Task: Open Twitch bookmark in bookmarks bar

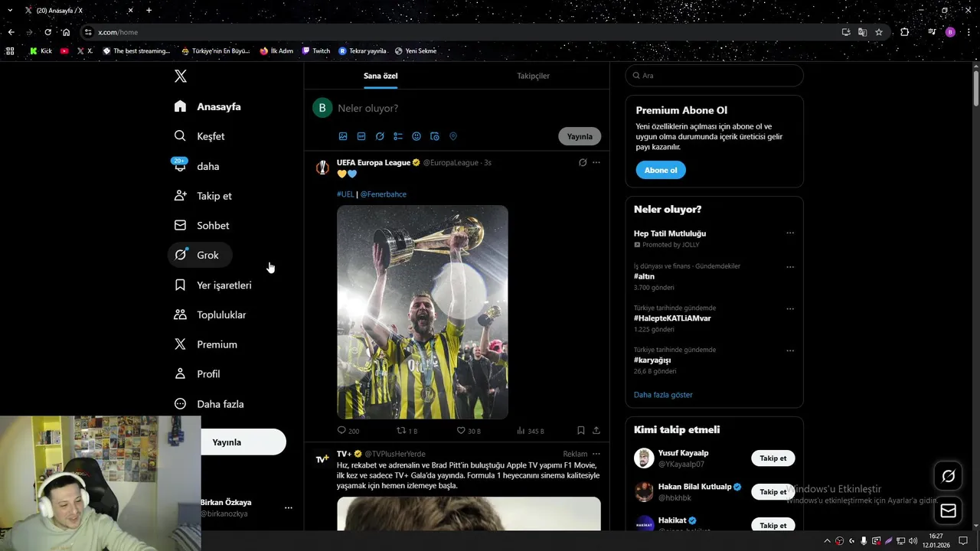Action: pyautogui.click(x=316, y=51)
